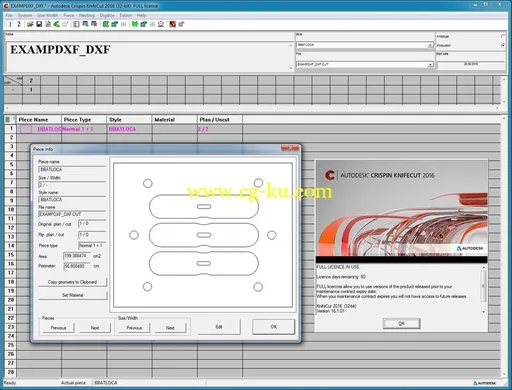
Task: Open the Size Width menu
Action: (47, 15)
